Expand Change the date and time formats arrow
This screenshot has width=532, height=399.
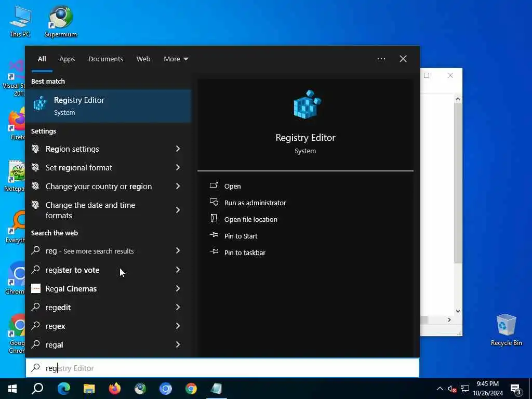coord(178,210)
